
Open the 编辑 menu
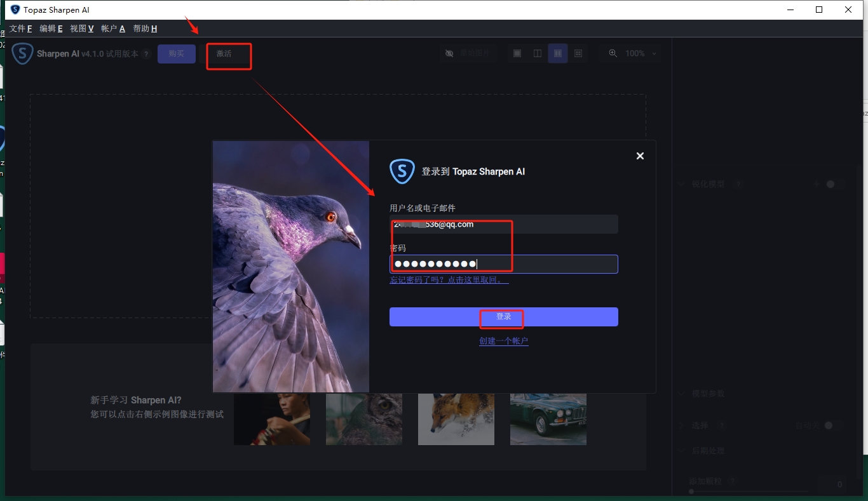[x=51, y=29]
